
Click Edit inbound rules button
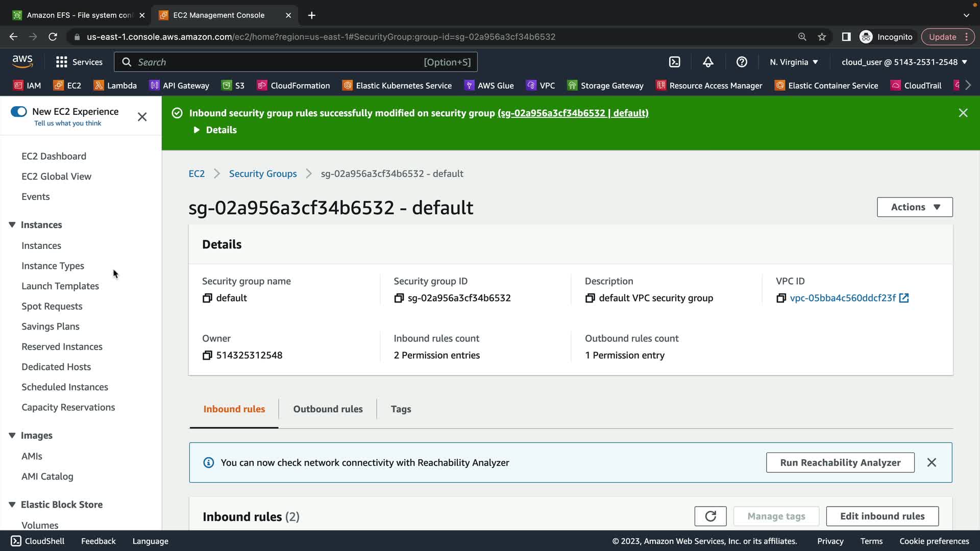pos(882,516)
